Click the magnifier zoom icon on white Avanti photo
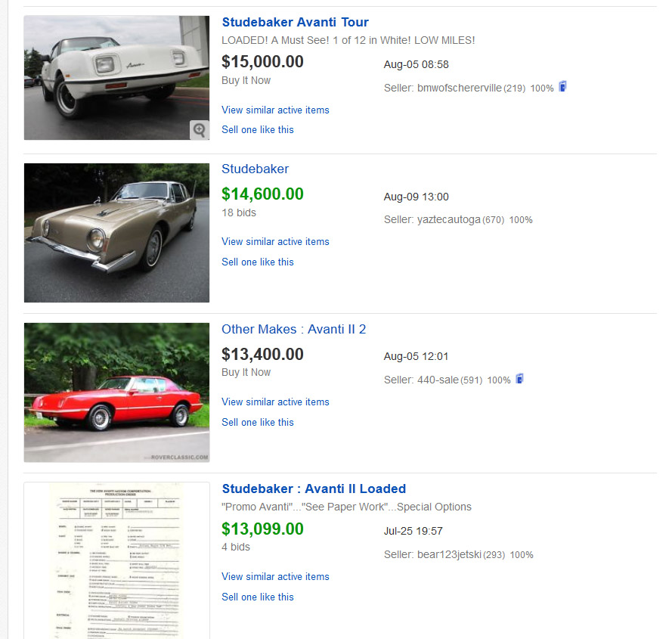Image resolution: width=672 pixels, height=639 pixels. pos(200,130)
